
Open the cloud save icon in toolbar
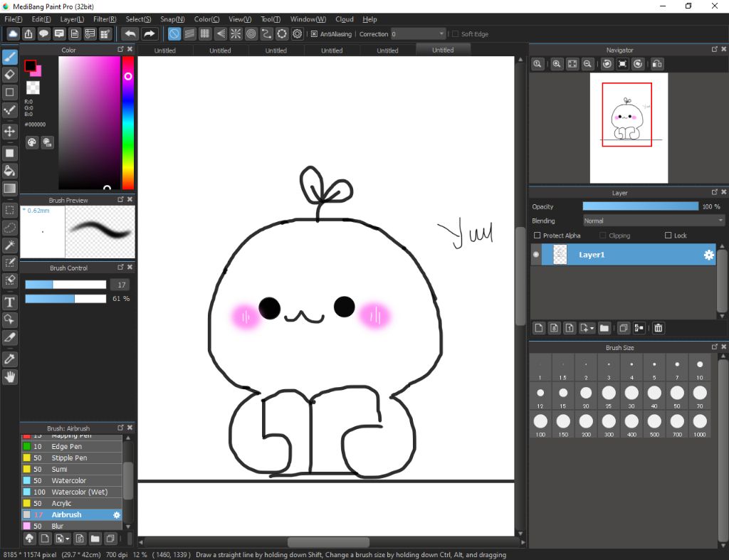tap(13, 34)
